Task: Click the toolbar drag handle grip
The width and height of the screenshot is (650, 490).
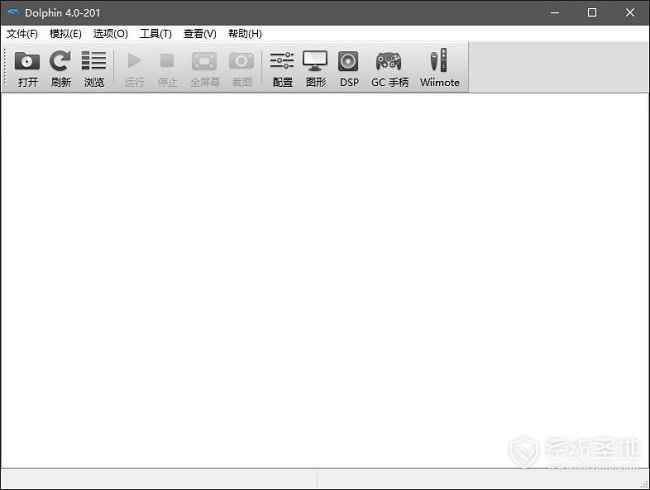Action: 5,67
